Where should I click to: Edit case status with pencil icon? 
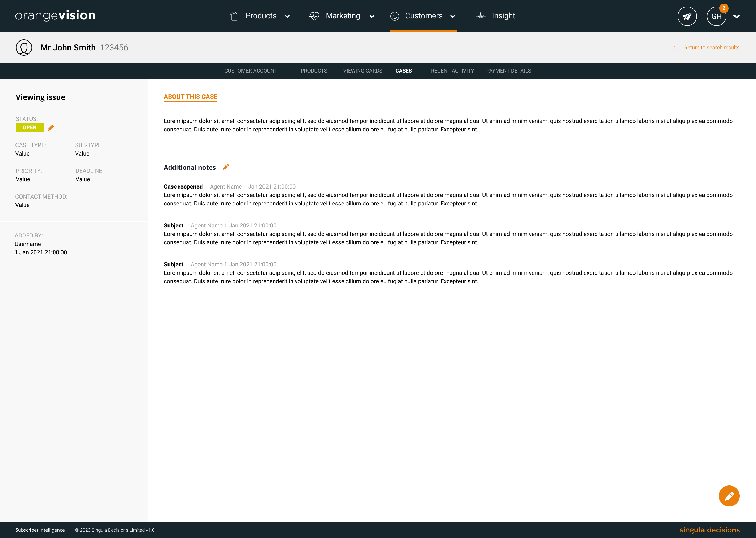(51, 128)
